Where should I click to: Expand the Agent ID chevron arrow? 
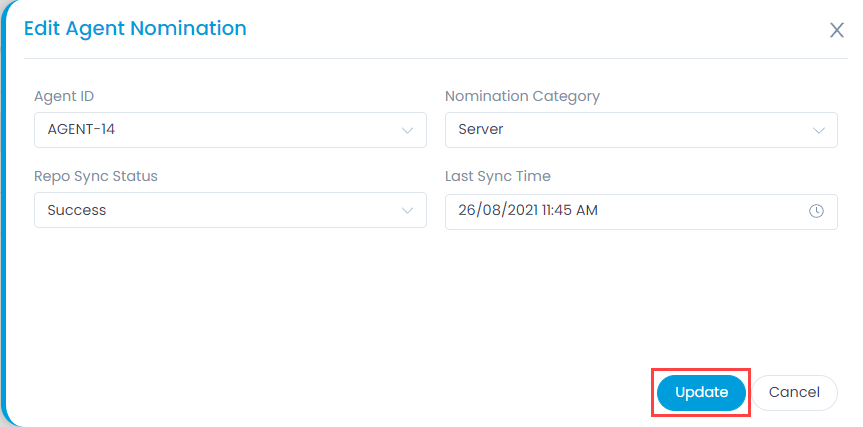click(x=407, y=130)
